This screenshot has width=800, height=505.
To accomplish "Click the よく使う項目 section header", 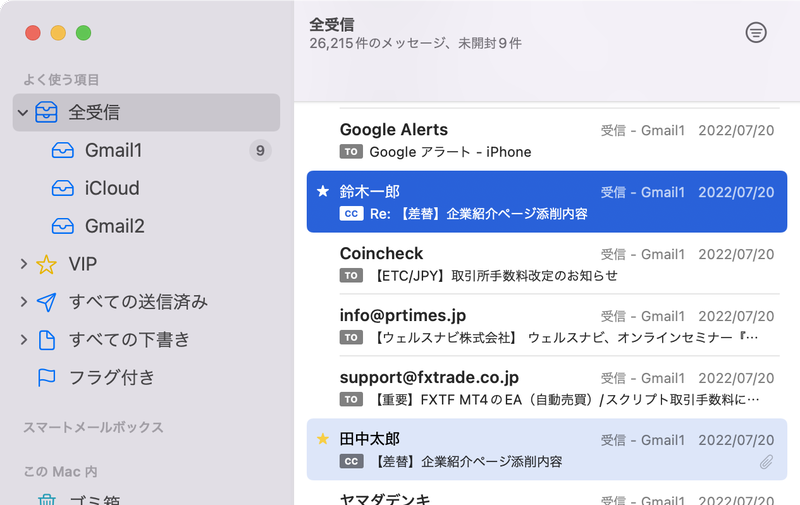I will tap(61, 80).
